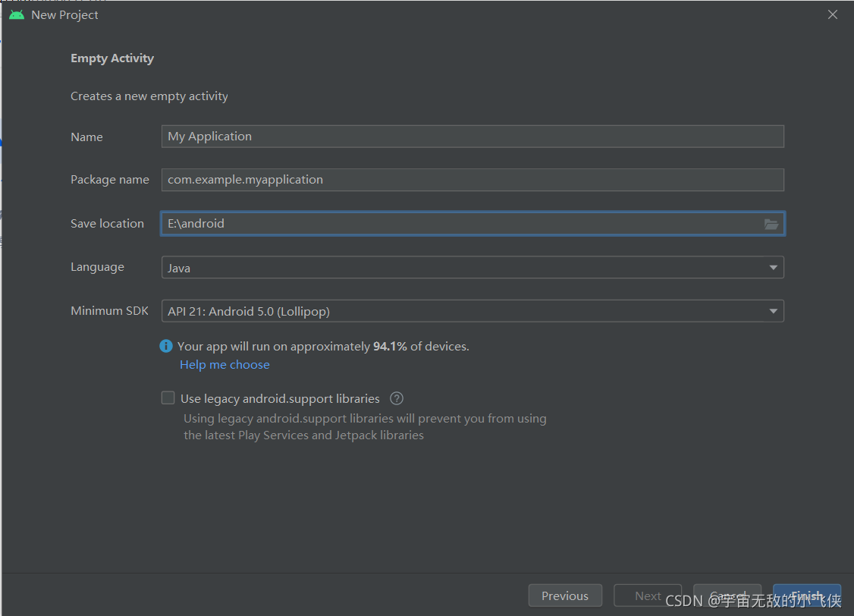The height and width of the screenshot is (616, 854).
Task: Close the New Project dialog
Action: tap(832, 14)
